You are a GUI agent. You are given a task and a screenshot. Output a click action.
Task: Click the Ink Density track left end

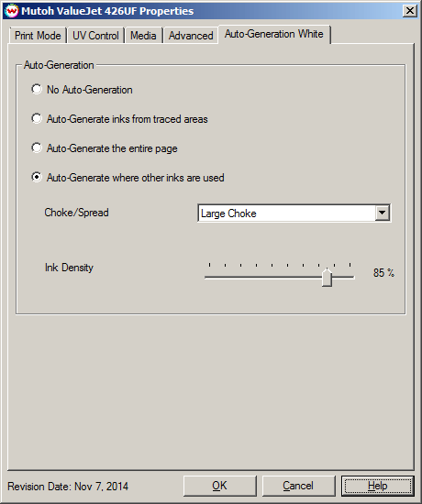(x=207, y=277)
